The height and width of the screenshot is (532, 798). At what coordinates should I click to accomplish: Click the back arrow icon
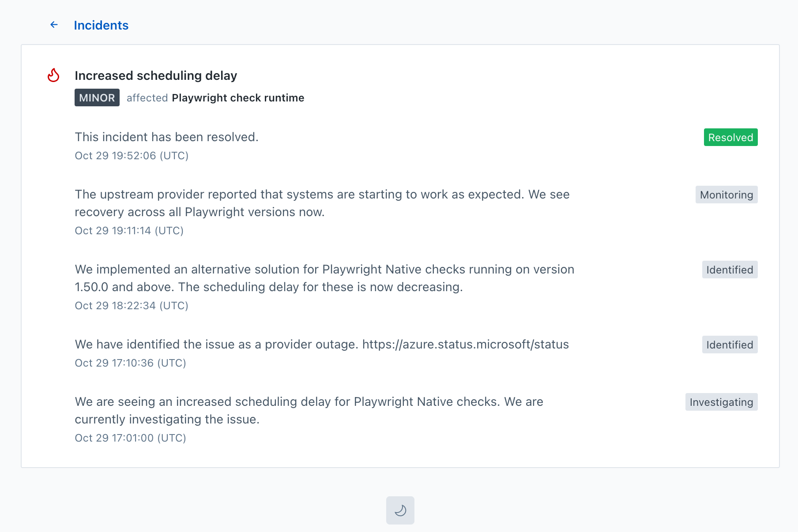click(x=54, y=25)
